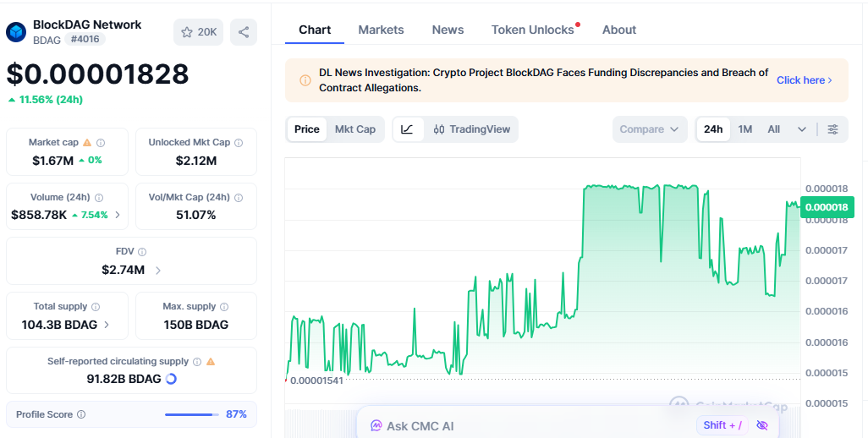This screenshot has height=438, width=868.
Task: Click the $1.67M market cap value
Action: click(x=52, y=161)
